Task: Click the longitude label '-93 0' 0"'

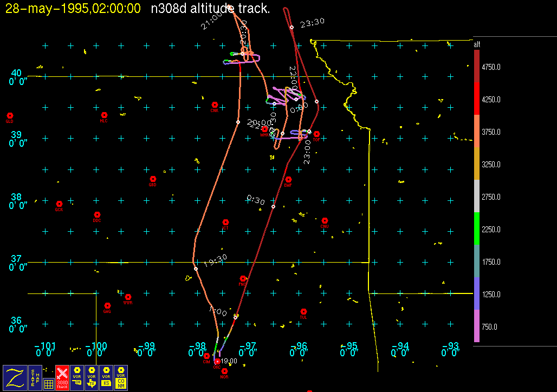Action: pyautogui.click(x=450, y=349)
